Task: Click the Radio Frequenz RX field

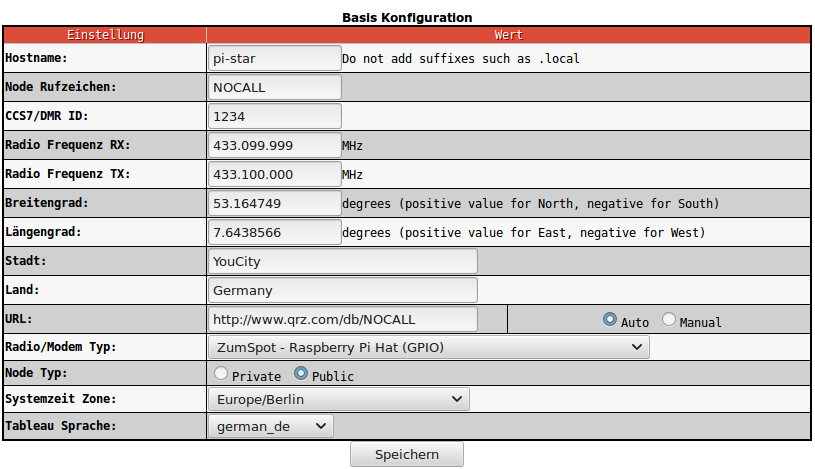Action: click(274, 145)
